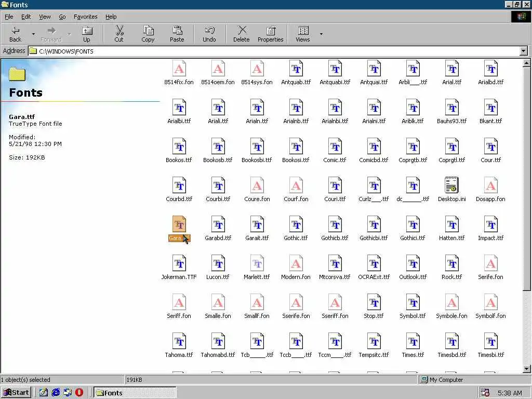
Task: Select the Coure.fon bitmap font
Action: [x=257, y=190]
